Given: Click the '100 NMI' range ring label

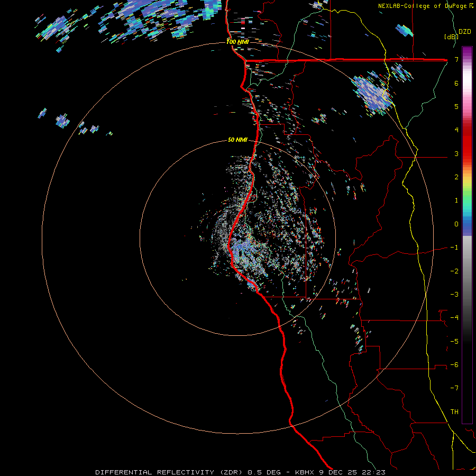Looking at the screenshot, I should coord(237,42).
